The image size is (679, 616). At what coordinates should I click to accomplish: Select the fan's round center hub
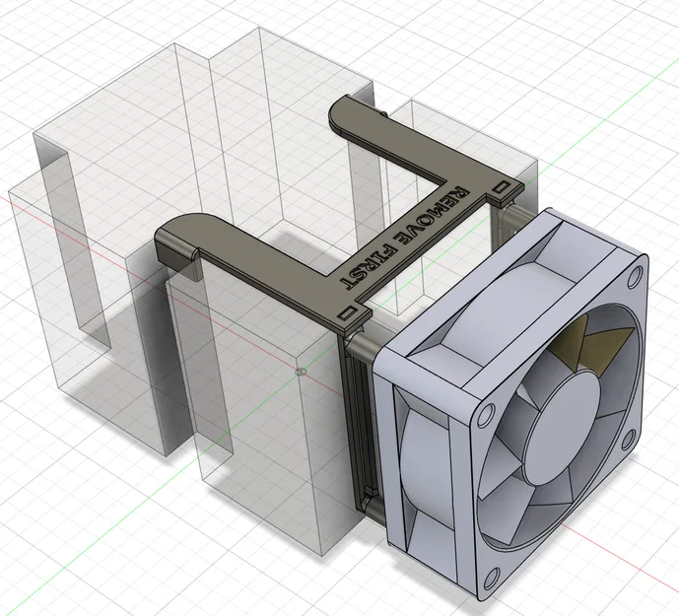(x=562, y=428)
